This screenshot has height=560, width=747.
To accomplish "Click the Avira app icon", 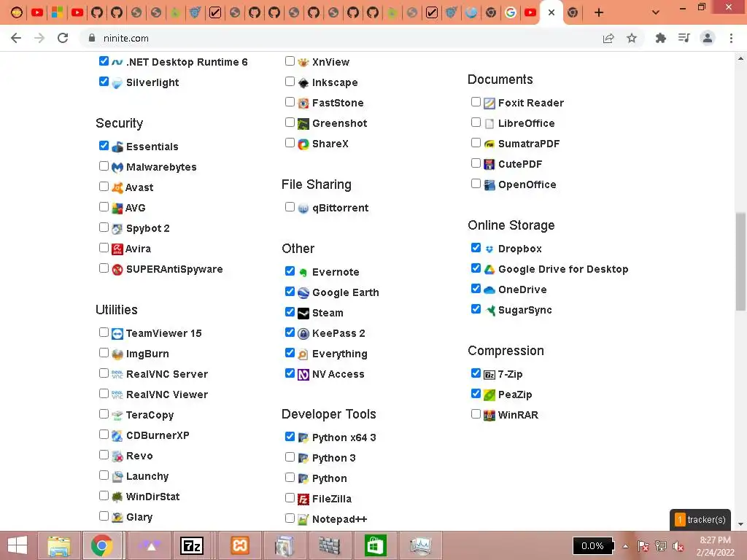I will [x=117, y=249].
